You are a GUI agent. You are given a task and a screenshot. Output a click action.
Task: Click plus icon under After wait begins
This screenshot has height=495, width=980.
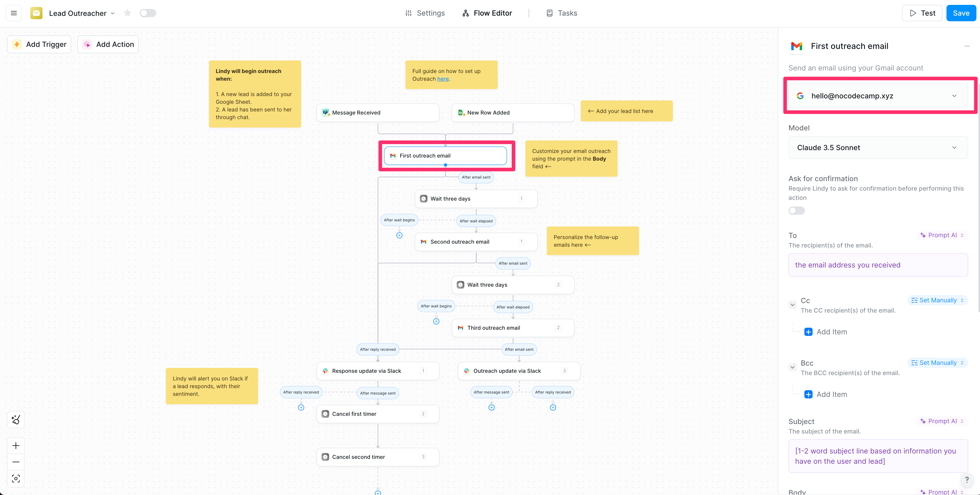click(x=399, y=235)
